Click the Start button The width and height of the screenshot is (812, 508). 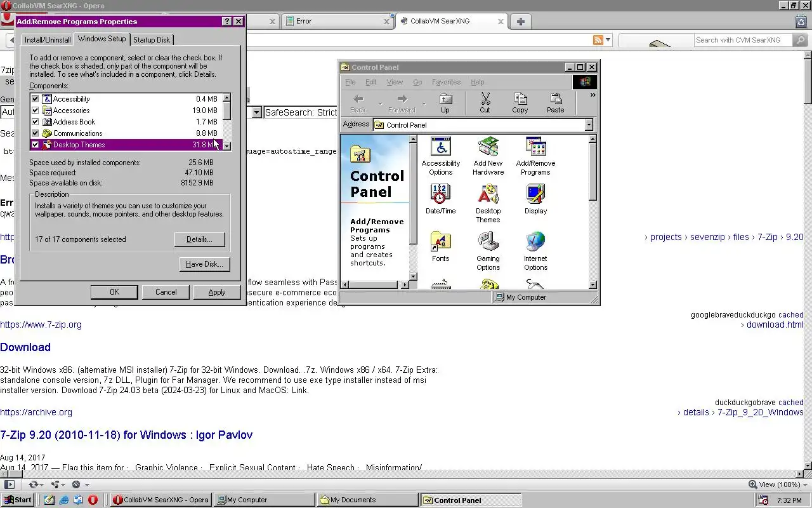pos(17,500)
